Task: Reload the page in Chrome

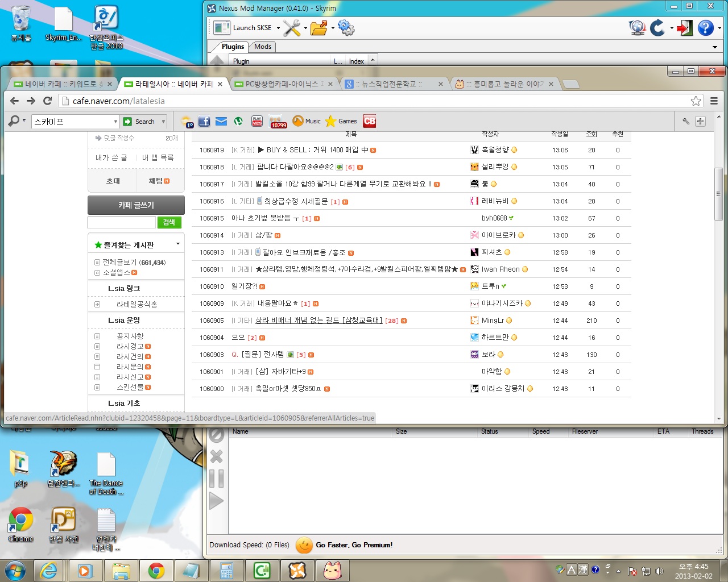Action: click(x=48, y=101)
